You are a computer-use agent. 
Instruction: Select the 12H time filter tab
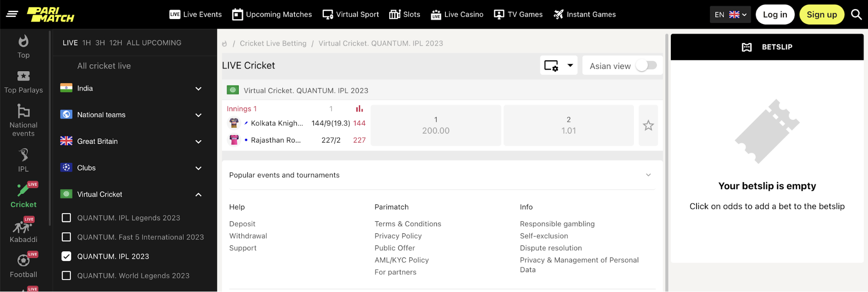tap(116, 43)
